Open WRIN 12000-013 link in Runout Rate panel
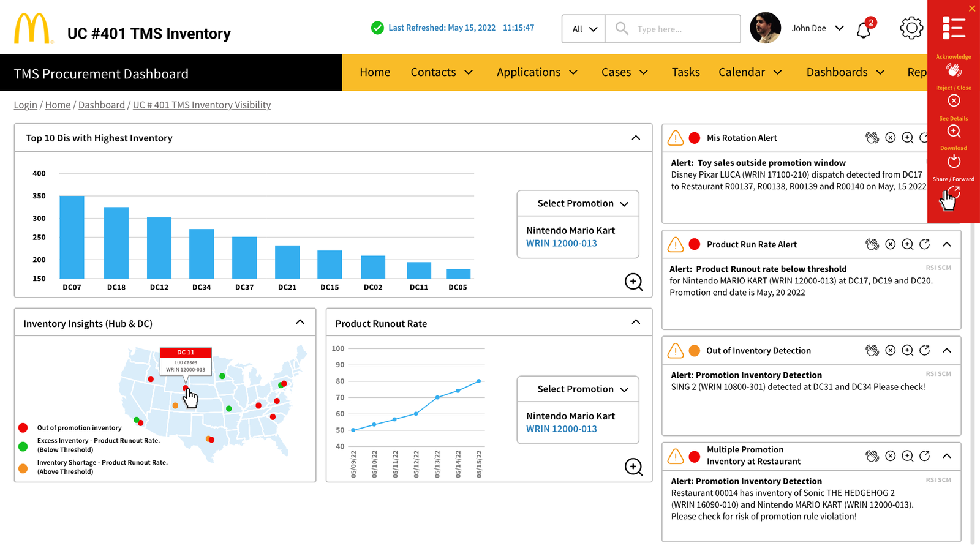Screen dimensions: 980x551 [562, 429]
